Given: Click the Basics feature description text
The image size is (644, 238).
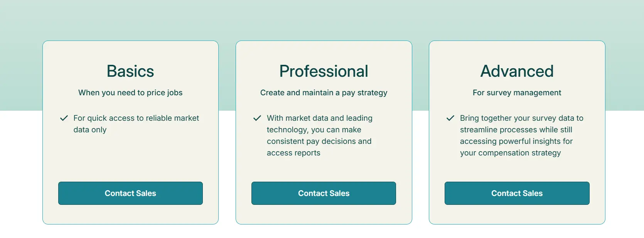Looking at the screenshot, I should (x=136, y=124).
